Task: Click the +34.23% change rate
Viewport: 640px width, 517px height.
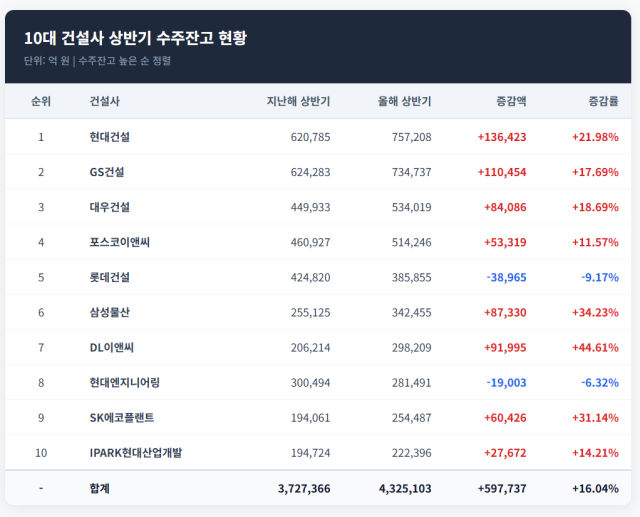Action: (x=595, y=312)
